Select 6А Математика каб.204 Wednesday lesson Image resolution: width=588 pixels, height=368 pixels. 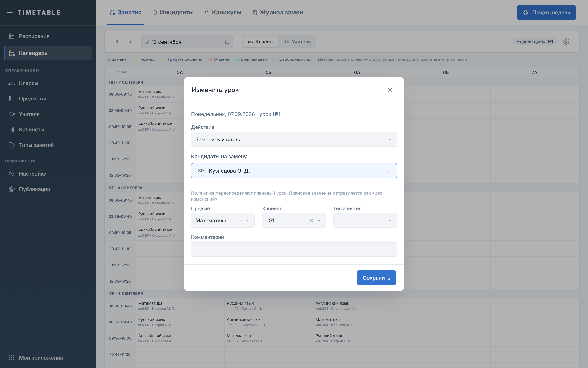click(x=357, y=322)
